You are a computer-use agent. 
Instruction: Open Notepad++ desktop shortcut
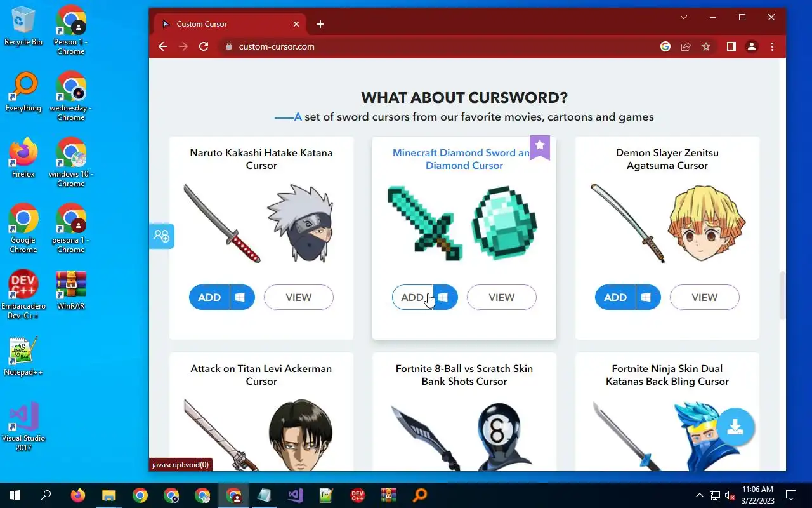(23, 356)
